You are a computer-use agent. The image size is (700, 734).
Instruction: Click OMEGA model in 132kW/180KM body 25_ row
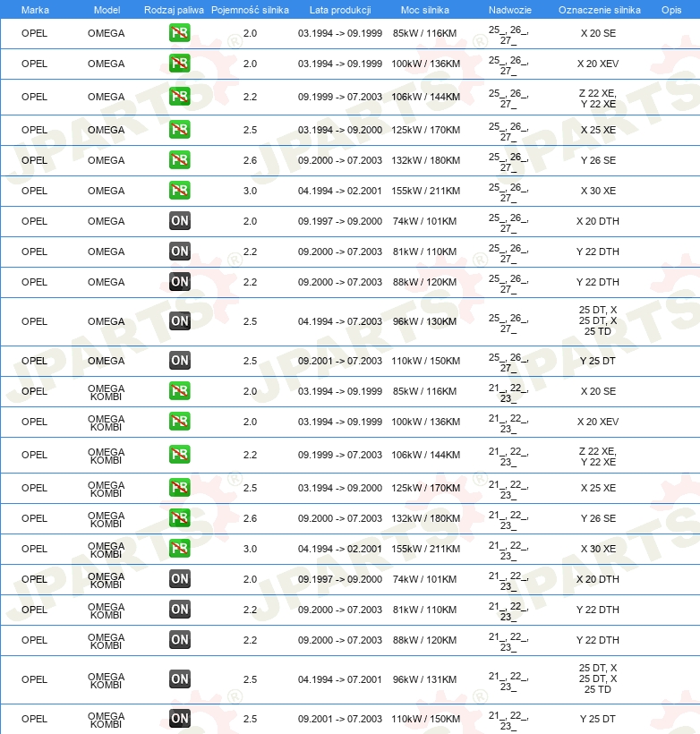pyautogui.click(x=107, y=160)
